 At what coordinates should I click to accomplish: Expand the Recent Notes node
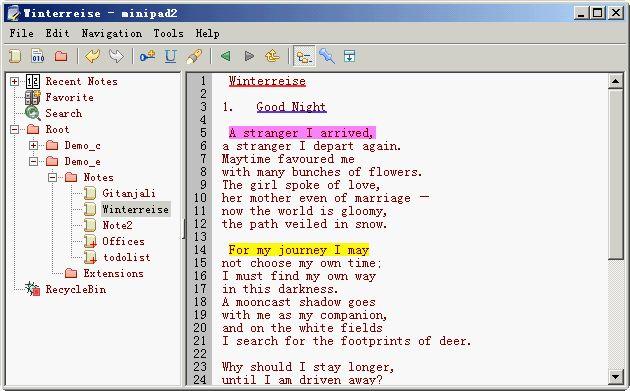(x=14, y=82)
